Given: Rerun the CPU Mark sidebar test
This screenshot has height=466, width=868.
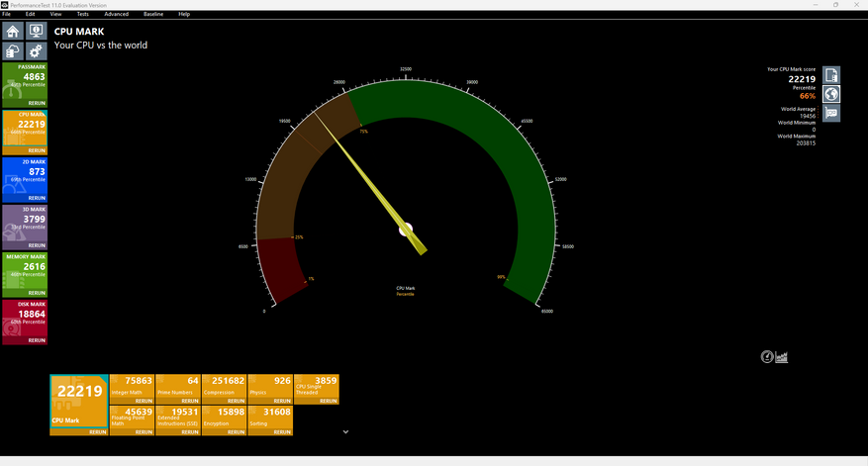Looking at the screenshot, I should click(37, 150).
